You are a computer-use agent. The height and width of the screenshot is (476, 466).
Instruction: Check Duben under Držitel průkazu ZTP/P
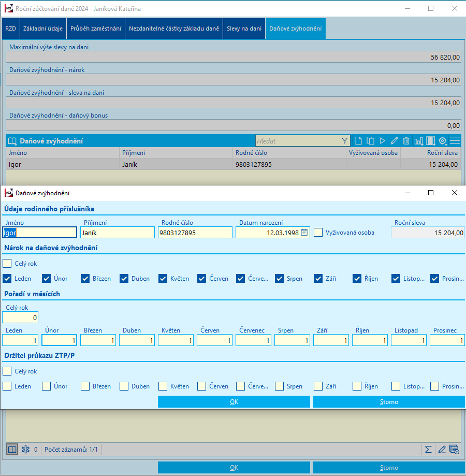(124, 386)
